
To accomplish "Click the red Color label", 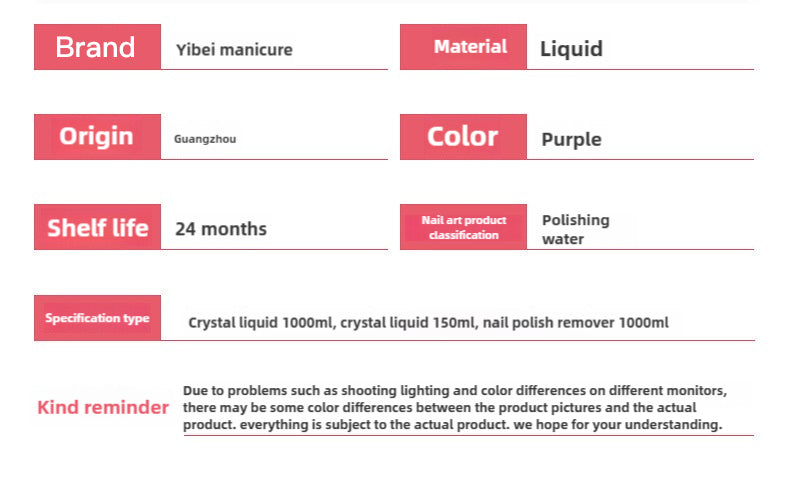I will 463,137.
